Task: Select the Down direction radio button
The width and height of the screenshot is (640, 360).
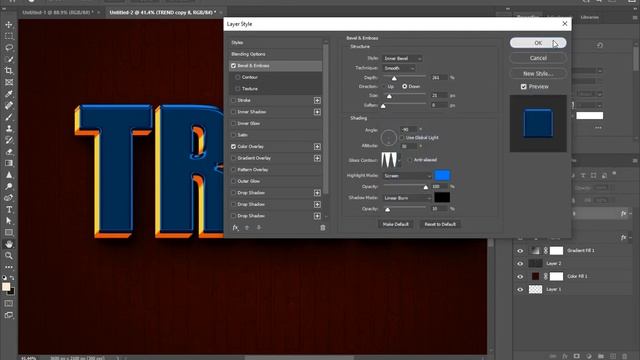Action: coord(404,87)
